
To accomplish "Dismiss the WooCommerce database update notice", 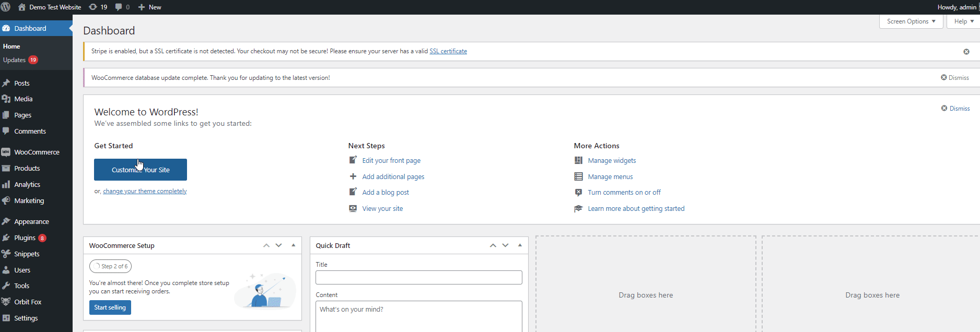I will [955, 78].
